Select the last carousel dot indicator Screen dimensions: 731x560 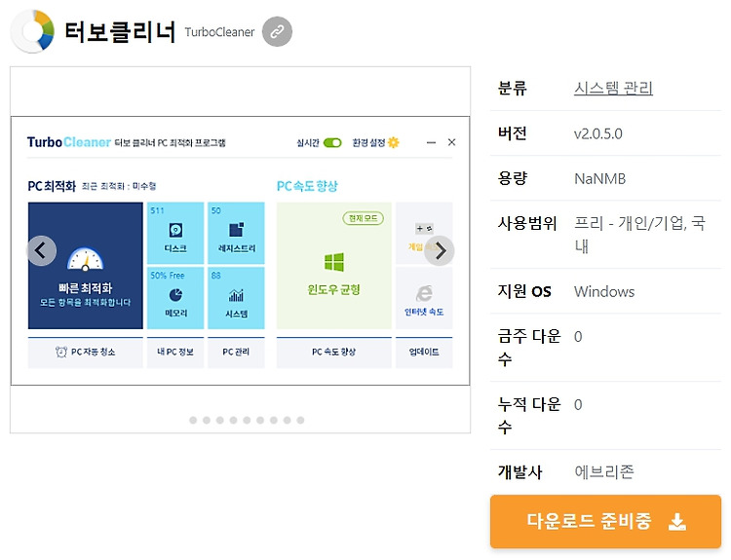pos(301,420)
